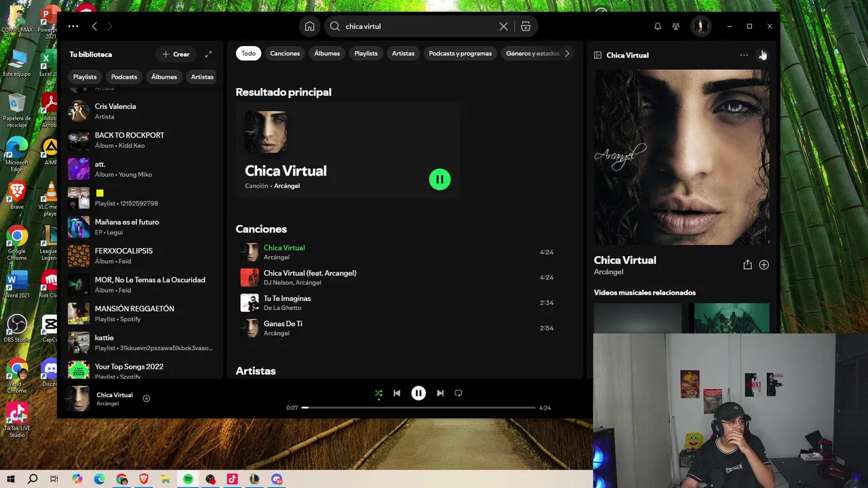868x488 pixels.
Task: Open Brave browser from the taskbar
Action: click(143, 479)
